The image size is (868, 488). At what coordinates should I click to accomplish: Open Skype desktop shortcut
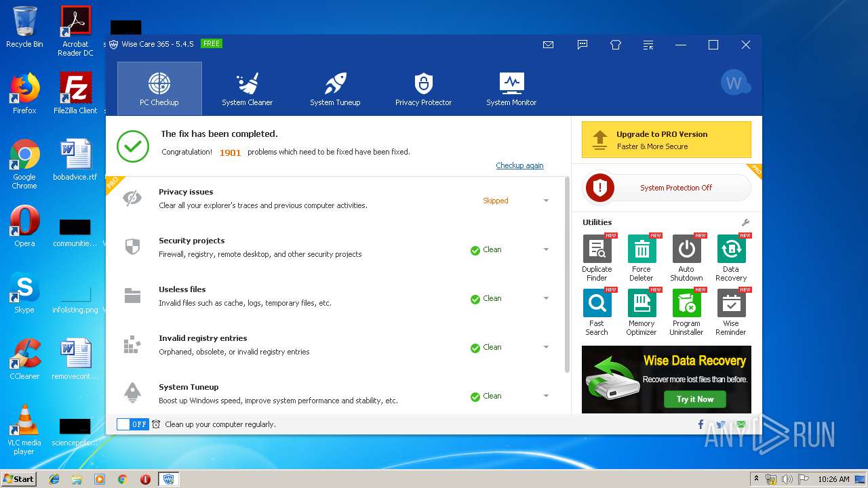pyautogui.click(x=24, y=292)
